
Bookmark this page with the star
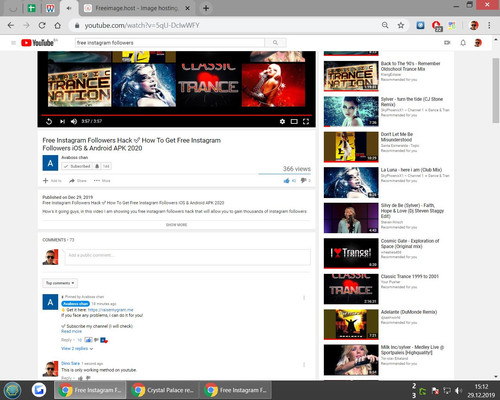click(x=401, y=25)
